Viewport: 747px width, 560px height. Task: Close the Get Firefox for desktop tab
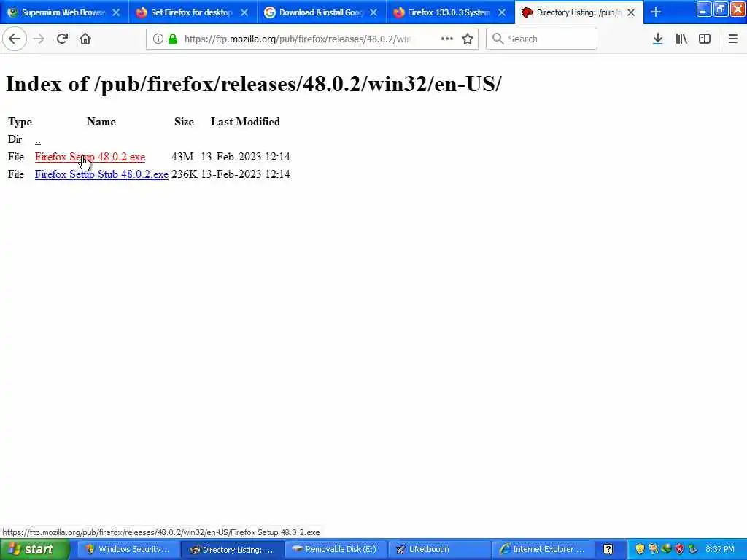coord(244,12)
